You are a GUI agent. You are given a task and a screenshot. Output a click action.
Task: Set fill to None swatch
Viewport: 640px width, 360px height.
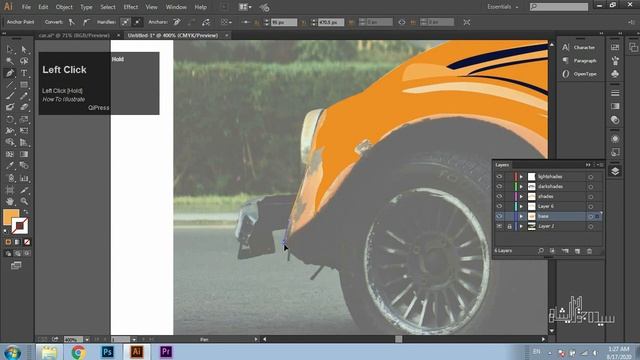tap(27, 242)
